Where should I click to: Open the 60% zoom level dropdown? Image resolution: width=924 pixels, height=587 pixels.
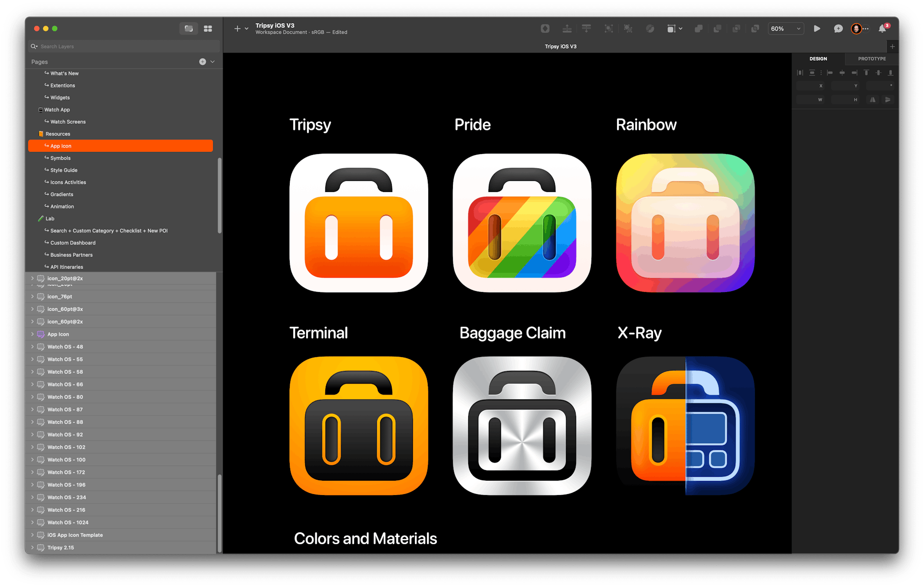pos(785,28)
